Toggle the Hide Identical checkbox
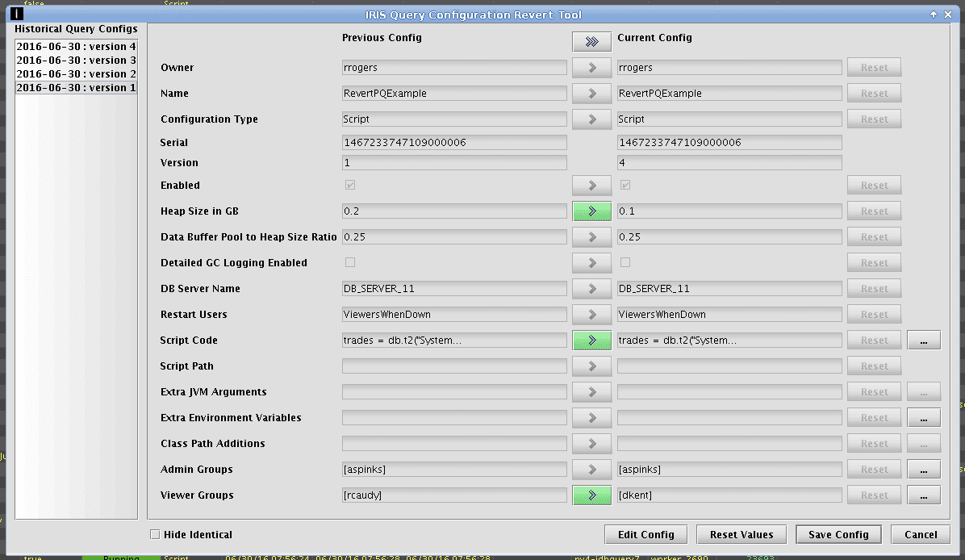Screen dimensions: 965x560 (156, 534)
